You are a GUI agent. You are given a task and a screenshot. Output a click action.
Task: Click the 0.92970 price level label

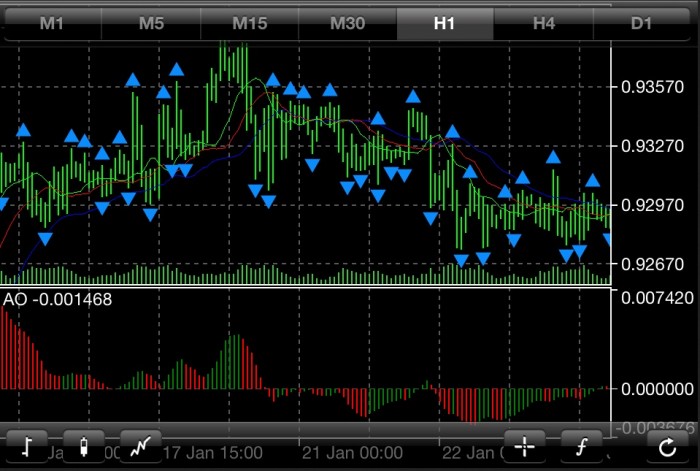coord(652,205)
